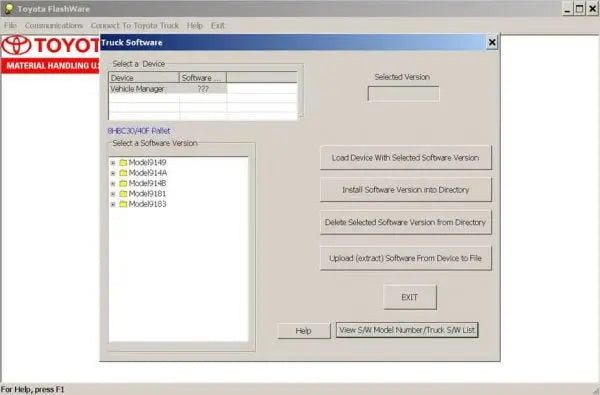
Task: Click the Help button in dialog
Action: (304, 331)
